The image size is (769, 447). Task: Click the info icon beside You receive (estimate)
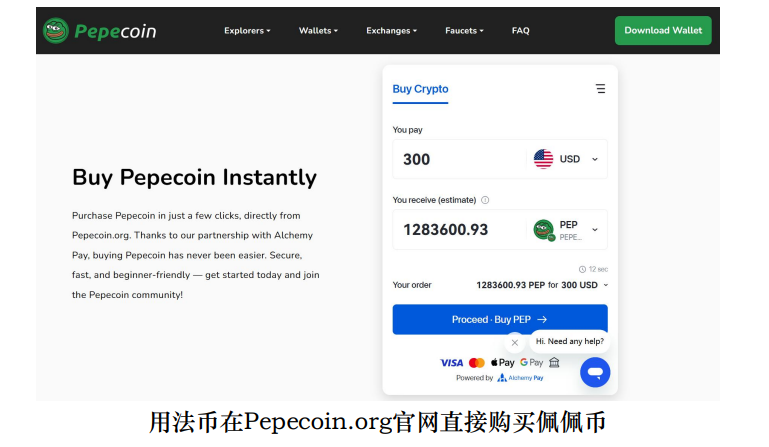click(485, 200)
